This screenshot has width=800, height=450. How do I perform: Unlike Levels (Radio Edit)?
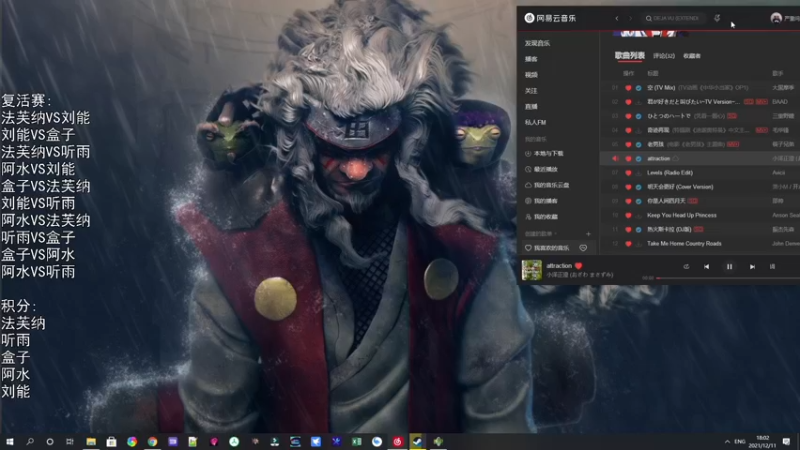click(628, 173)
